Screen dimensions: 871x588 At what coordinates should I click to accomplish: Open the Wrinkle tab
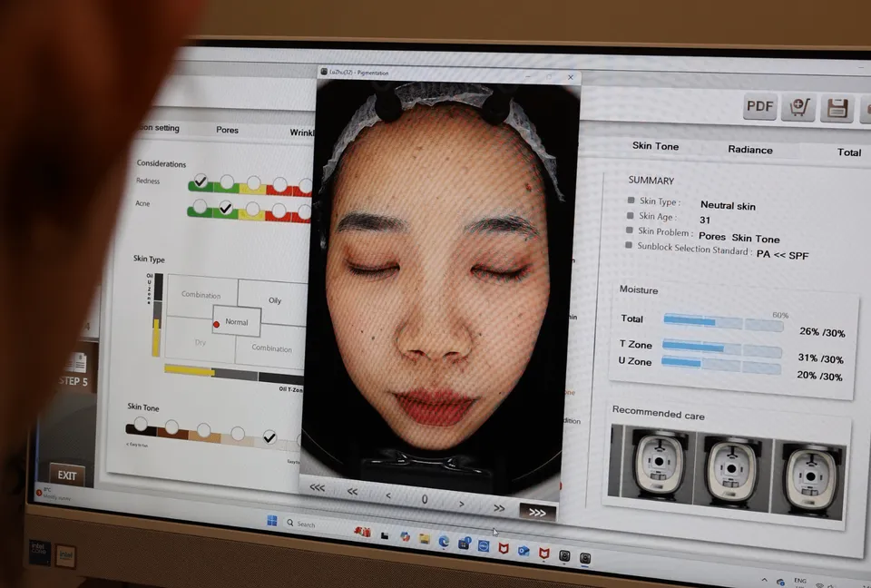pos(301,132)
